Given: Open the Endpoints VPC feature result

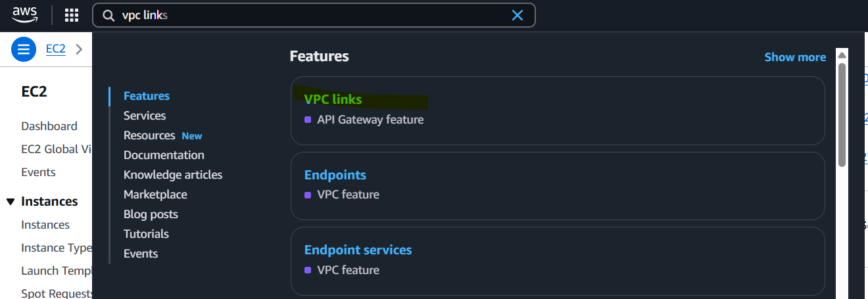Looking at the screenshot, I should click(x=558, y=186).
